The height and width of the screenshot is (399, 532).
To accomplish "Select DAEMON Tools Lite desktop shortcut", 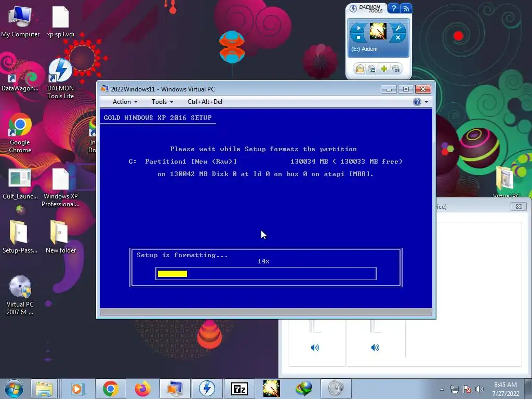I will 60,79.
